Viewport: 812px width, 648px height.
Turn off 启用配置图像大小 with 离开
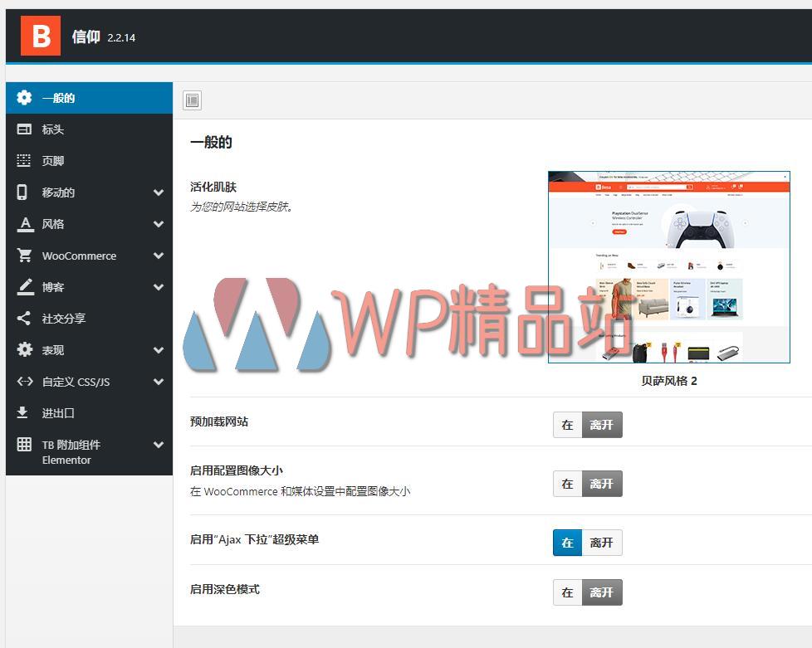[x=601, y=483]
